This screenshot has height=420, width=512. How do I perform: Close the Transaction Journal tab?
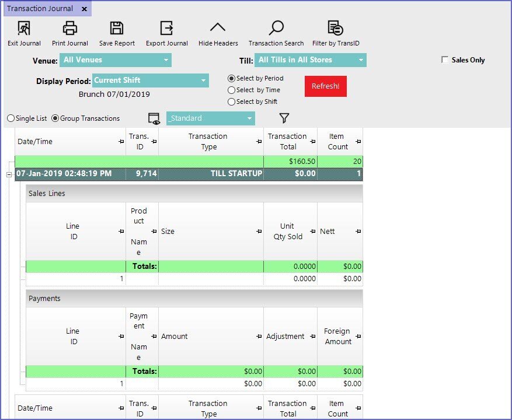pos(84,9)
